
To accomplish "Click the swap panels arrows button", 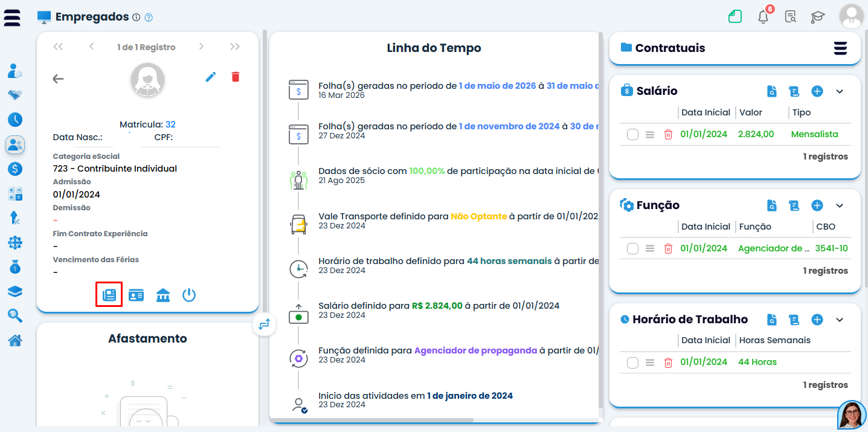I will pos(264,324).
